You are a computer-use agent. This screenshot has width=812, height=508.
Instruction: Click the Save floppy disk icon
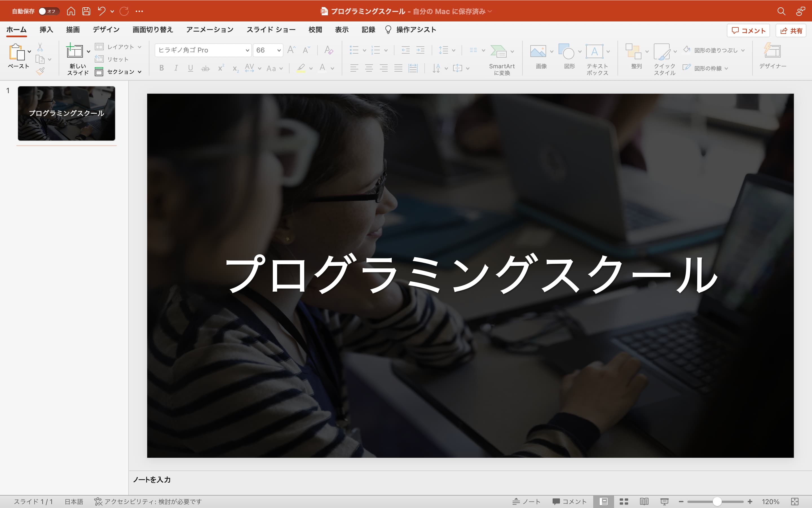pyautogui.click(x=86, y=11)
